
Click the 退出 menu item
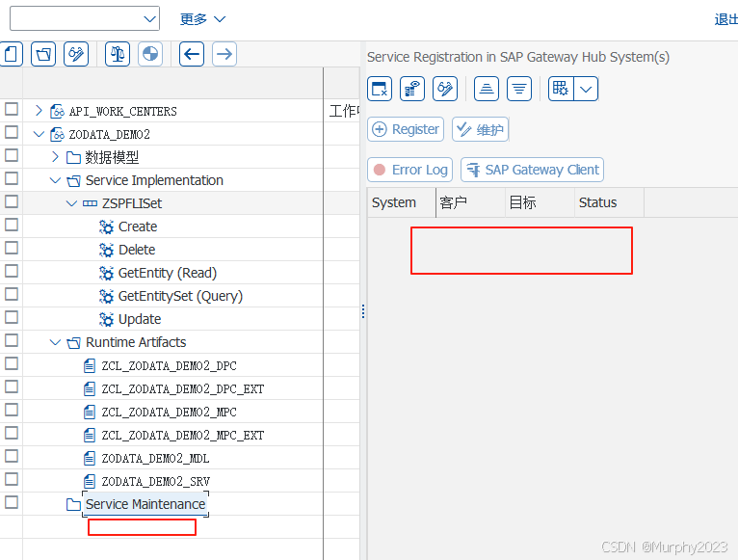pos(726,19)
